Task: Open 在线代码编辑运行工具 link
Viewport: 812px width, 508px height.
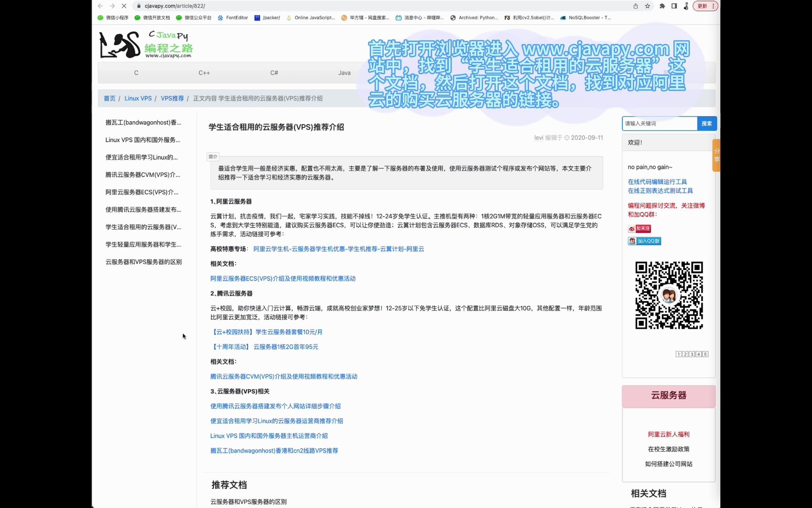Action: tap(657, 182)
